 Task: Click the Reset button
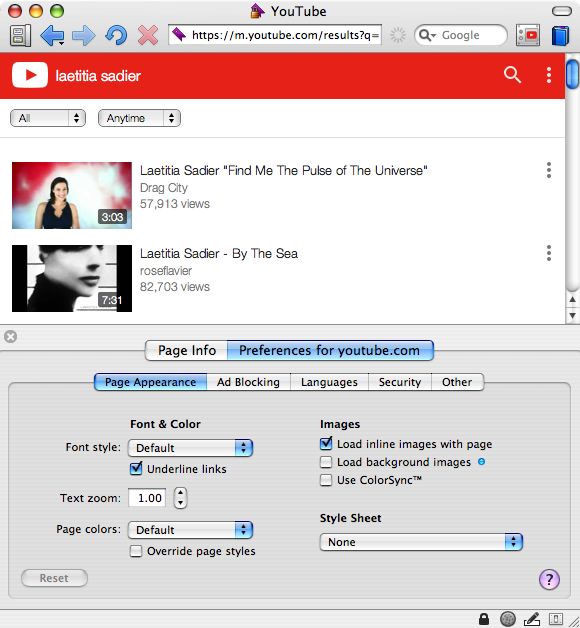click(x=54, y=578)
